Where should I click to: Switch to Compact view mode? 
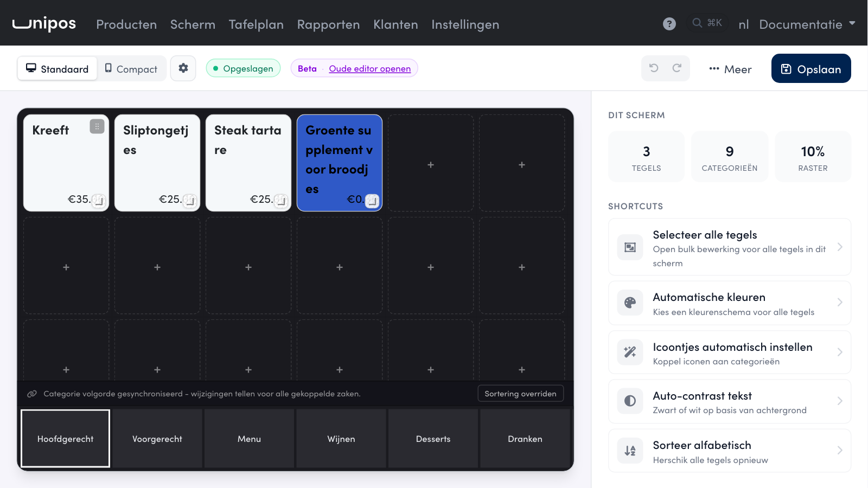tap(131, 69)
